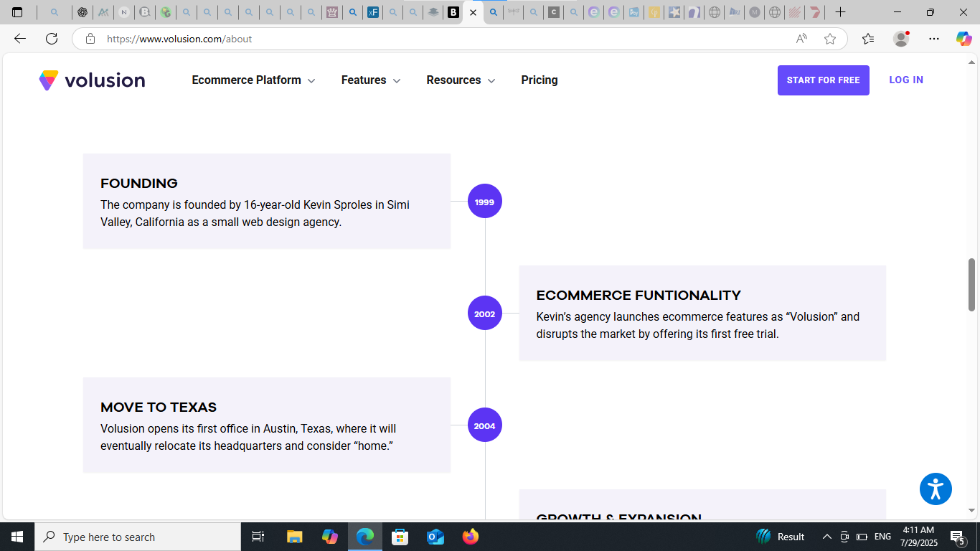Click the page vertical scrollbar thumb
980x551 pixels.
(972, 285)
